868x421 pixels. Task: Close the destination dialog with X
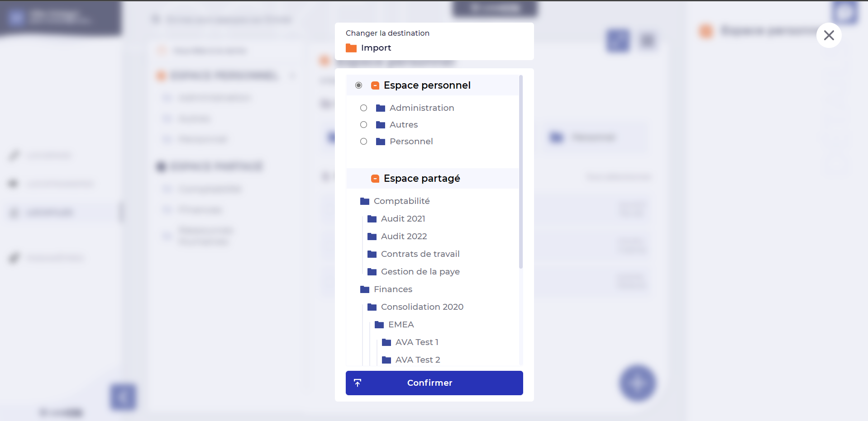[829, 35]
